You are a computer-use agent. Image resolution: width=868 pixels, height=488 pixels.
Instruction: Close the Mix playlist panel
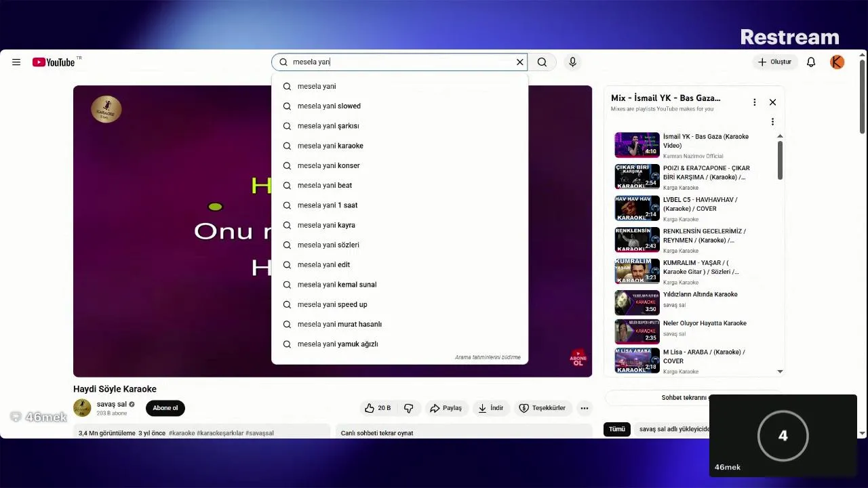click(772, 102)
